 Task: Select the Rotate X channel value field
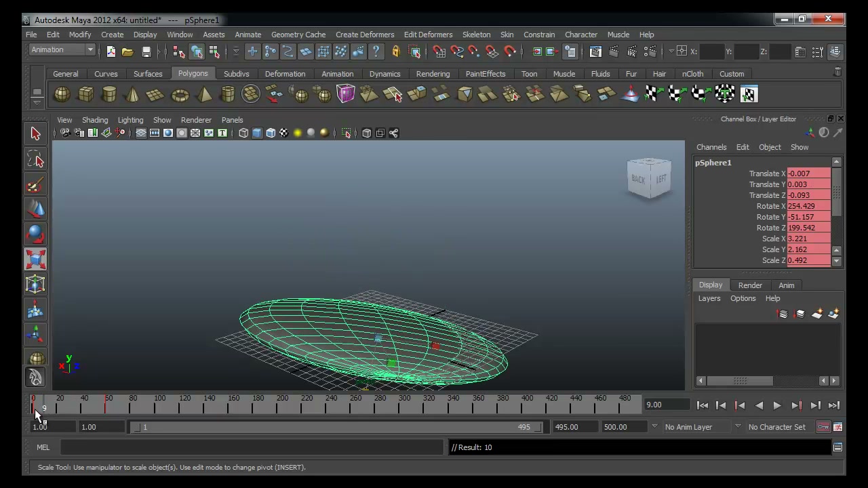(809, 206)
